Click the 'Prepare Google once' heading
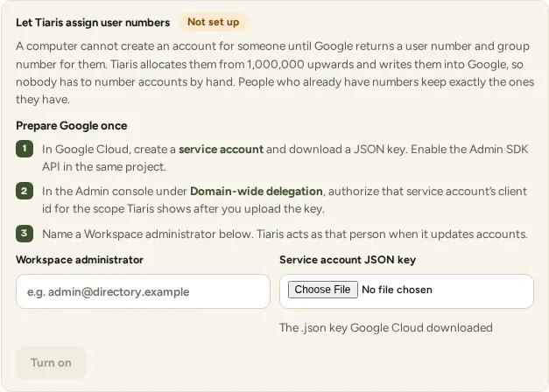The image size is (549, 392). 72,126
